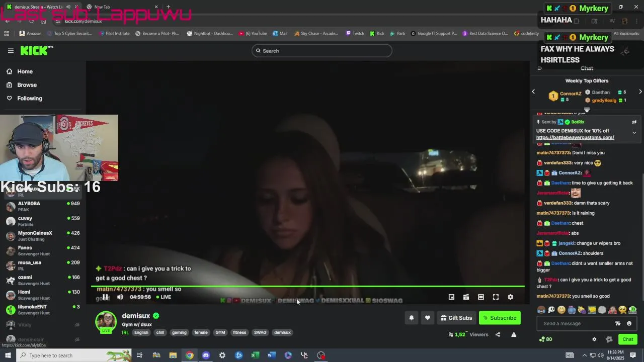This screenshot has width=644, height=362.
Task: Select the IRL category link
Action: click(125, 332)
